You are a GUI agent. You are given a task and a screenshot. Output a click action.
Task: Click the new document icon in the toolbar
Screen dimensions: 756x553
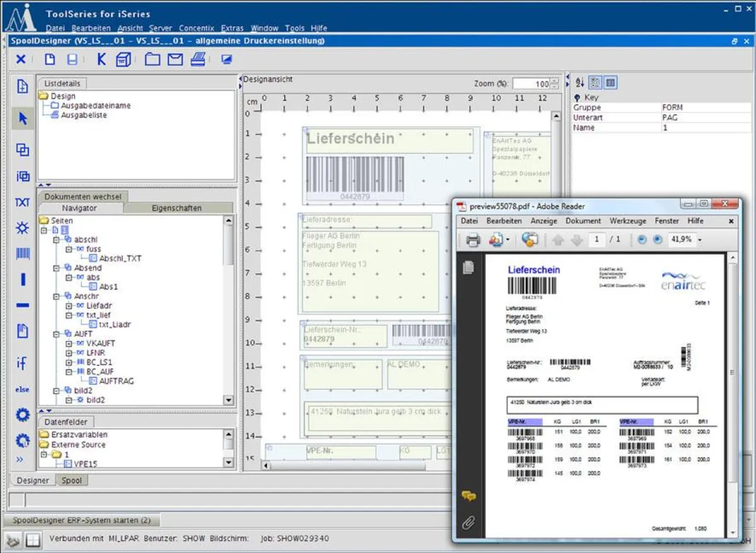pos(49,59)
